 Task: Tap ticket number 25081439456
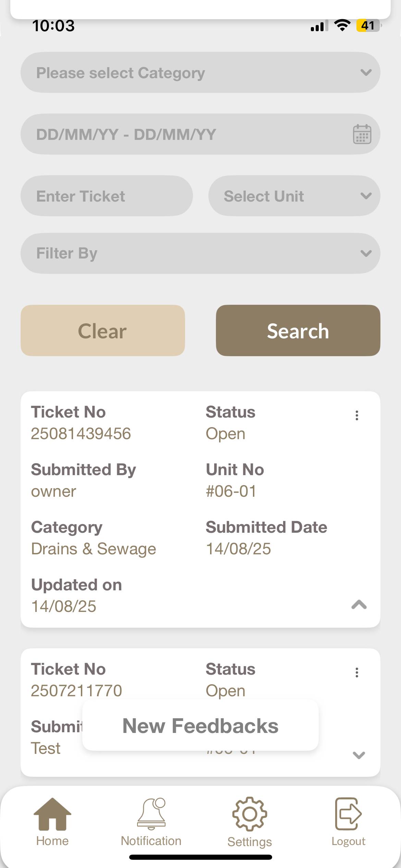81,434
